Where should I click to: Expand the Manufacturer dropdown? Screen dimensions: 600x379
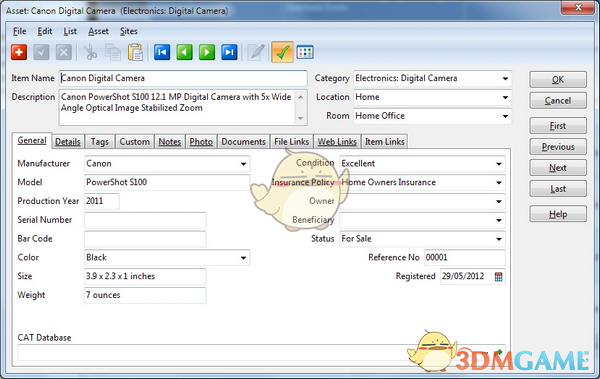click(243, 163)
